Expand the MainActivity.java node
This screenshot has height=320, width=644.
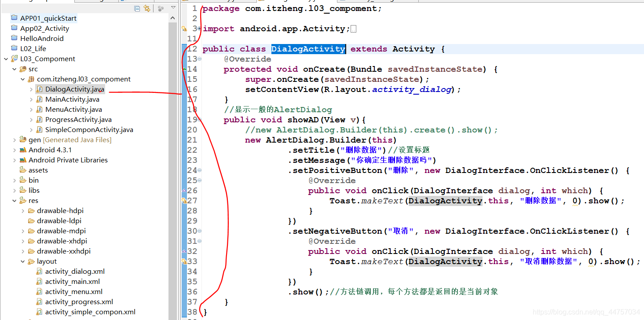coord(31,99)
